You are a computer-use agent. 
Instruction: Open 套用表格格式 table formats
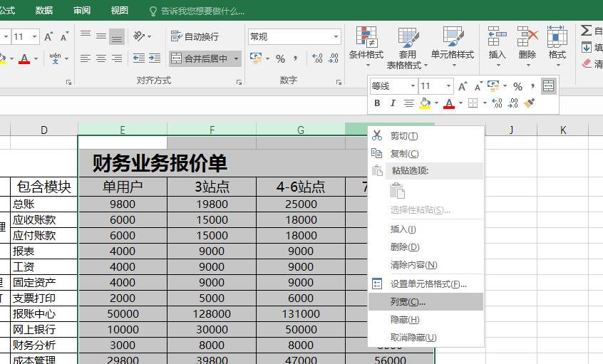[x=407, y=48]
